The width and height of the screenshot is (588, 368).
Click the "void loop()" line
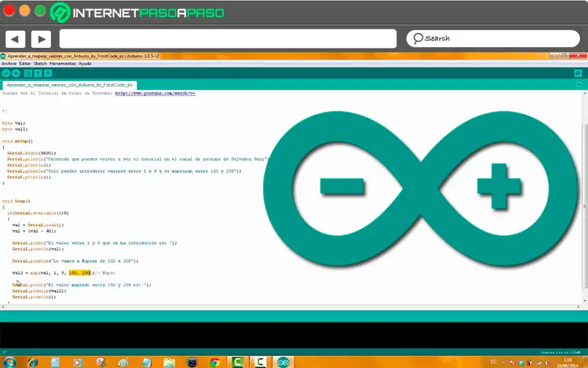15,201
